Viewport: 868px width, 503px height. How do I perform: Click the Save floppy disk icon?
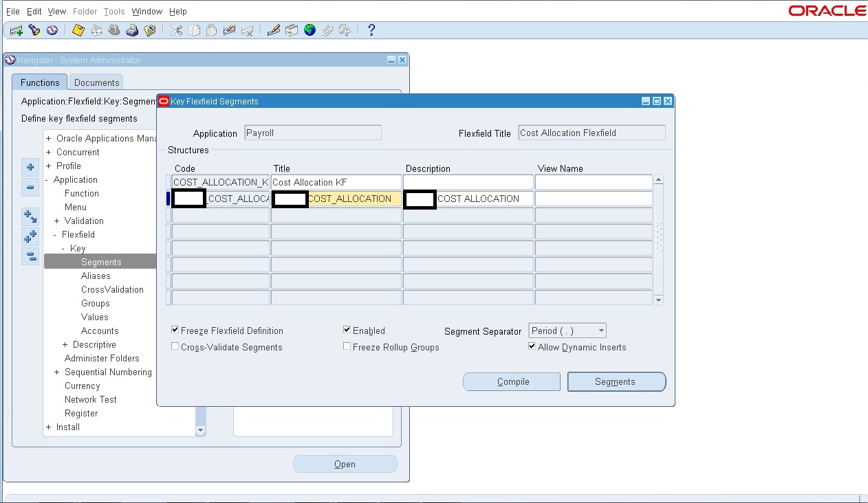click(78, 30)
